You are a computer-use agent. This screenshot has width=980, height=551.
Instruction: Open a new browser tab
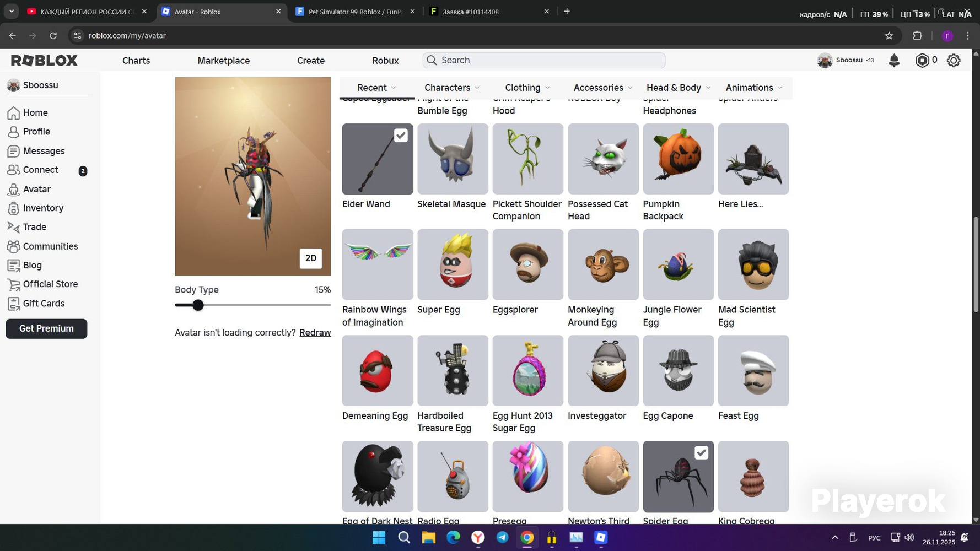567,11
